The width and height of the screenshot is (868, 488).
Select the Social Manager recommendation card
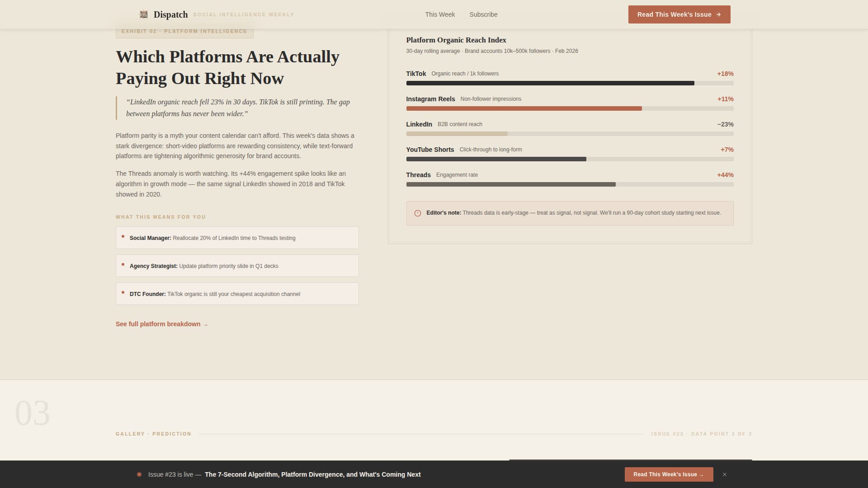coord(237,238)
